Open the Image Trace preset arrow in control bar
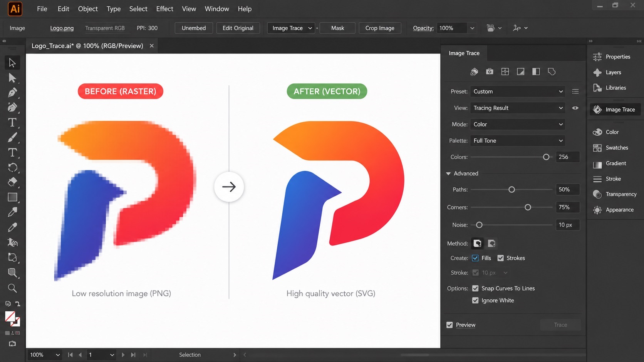Screen dimensions: 644x362 [x=310, y=28]
